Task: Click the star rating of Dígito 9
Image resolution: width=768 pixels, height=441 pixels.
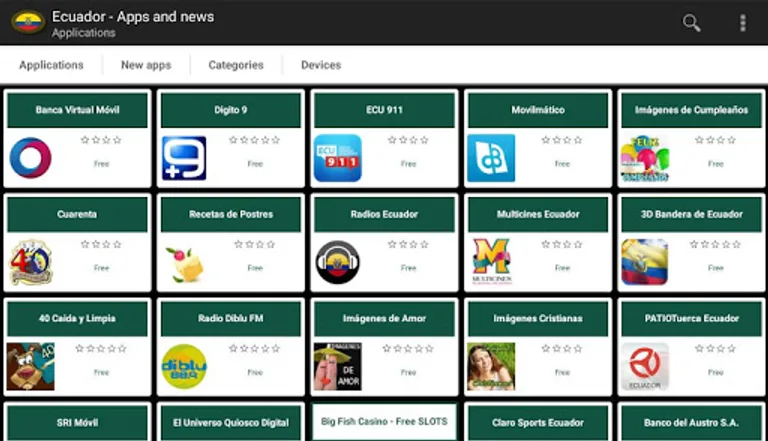Action: [255, 140]
